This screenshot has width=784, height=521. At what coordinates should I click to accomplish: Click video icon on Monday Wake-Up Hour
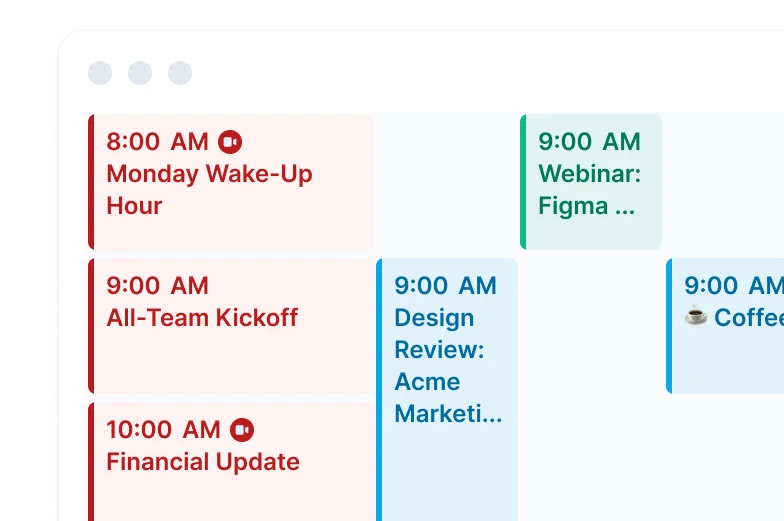[x=230, y=142]
